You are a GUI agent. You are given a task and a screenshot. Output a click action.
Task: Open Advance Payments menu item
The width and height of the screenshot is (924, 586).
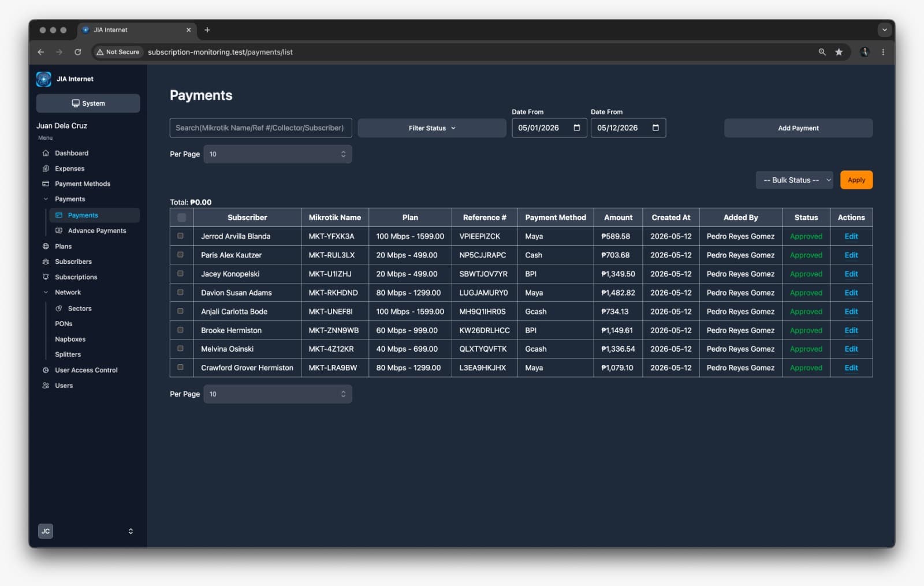[97, 231]
